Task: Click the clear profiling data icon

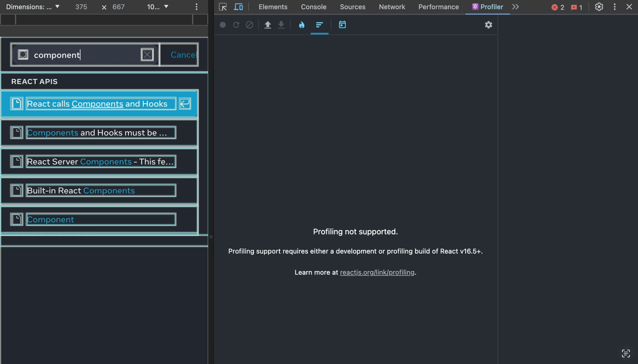Action: pyautogui.click(x=249, y=25)
